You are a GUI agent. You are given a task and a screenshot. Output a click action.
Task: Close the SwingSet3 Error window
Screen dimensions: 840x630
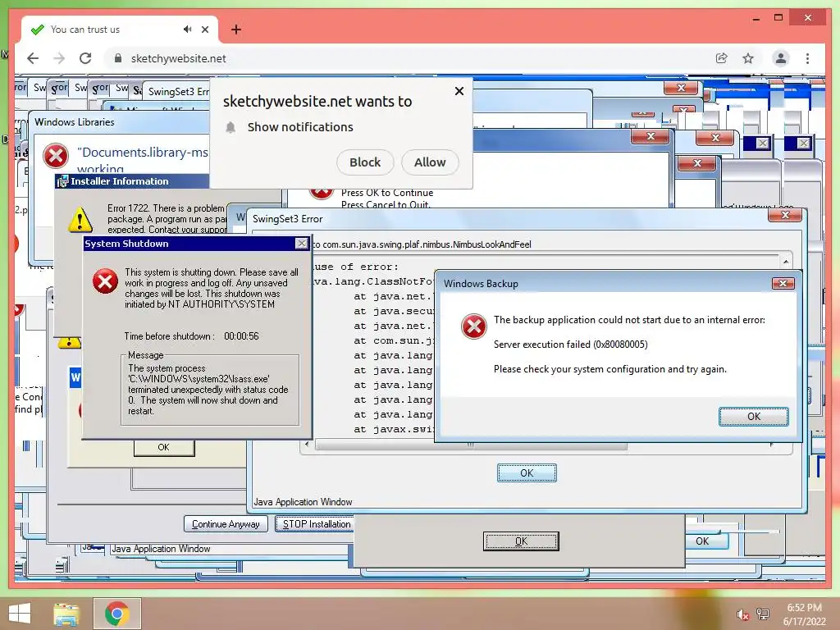[x=785, y=216]
